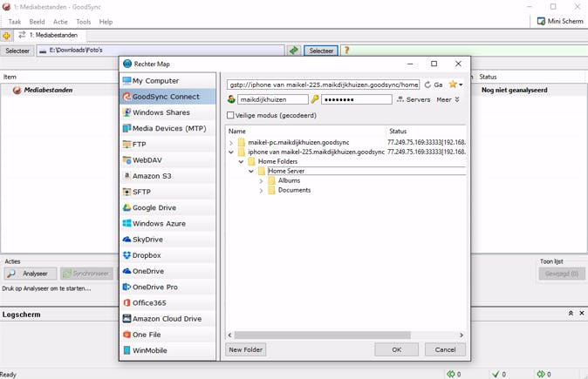The width and height of the screenshot is (588, 379).
Task: Click OK in Rechter Map dialog
Action: pos(396,349)
